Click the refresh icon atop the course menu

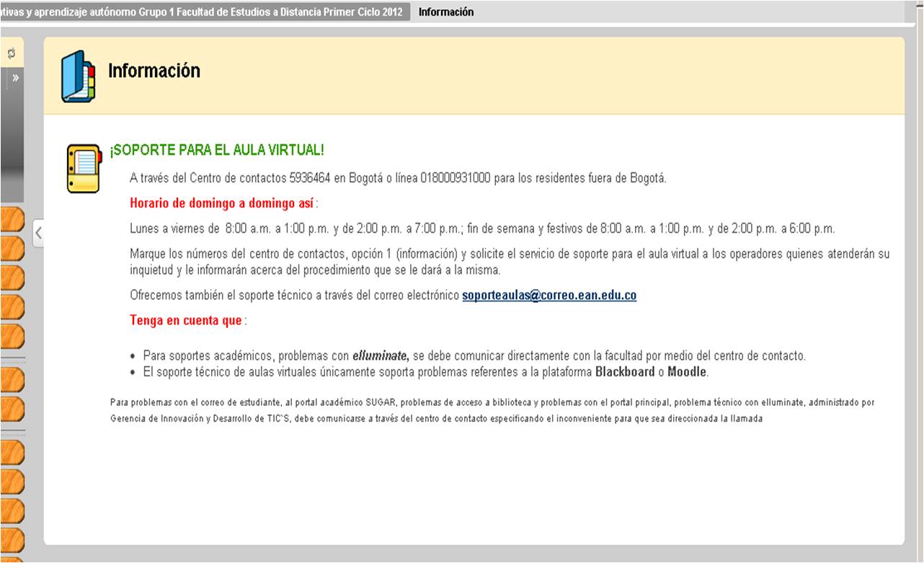12,53
